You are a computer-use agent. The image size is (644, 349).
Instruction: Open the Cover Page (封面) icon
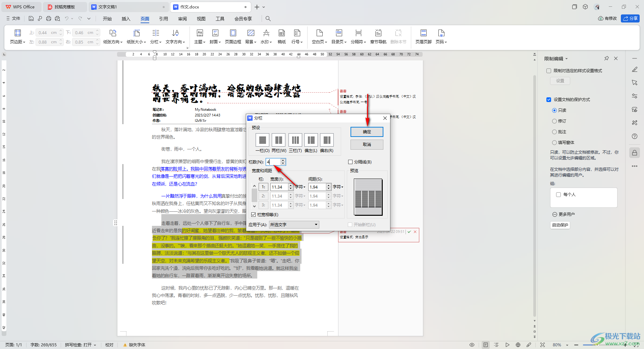coord(215,33)
